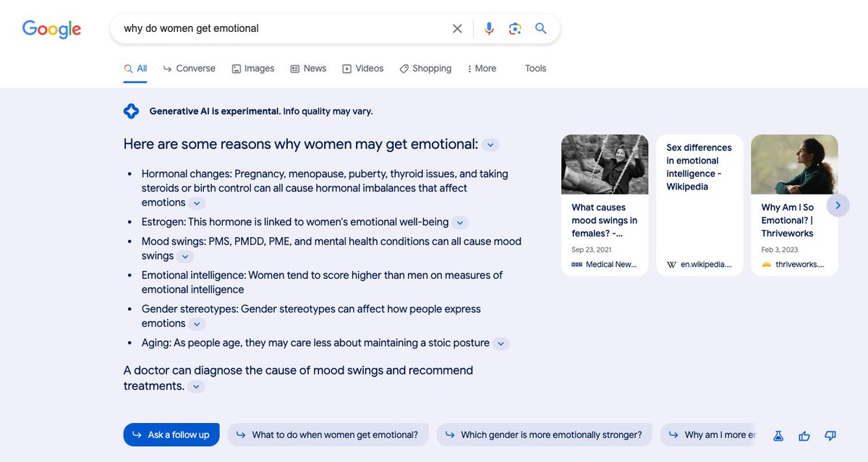Viewport: 868px width, 462px height.
Task: Click the 'Feb 3, 2023' date text
Action: point(780,249)
